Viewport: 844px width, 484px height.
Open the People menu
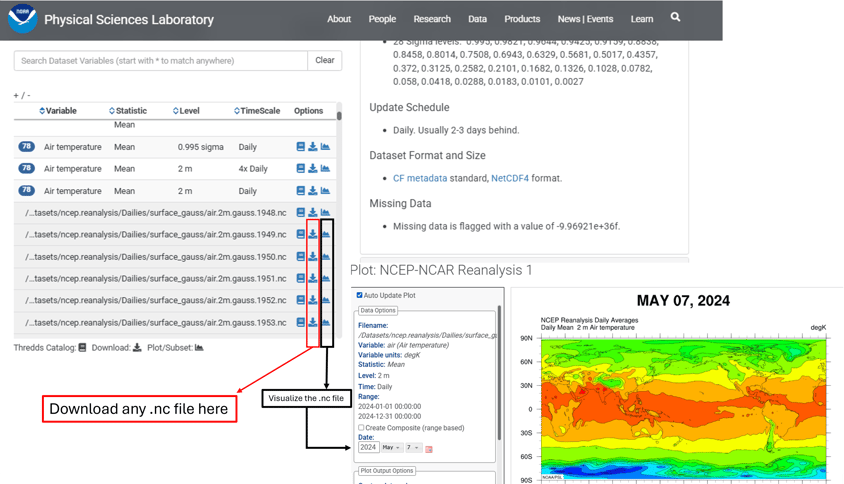point(382,19)
